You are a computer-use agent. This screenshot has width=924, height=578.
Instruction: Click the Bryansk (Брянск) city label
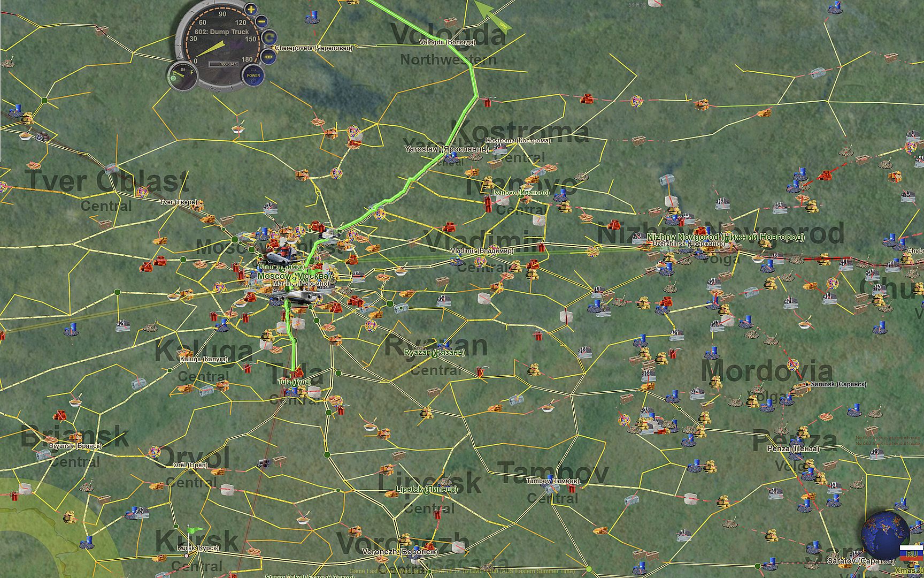point(75,446)
